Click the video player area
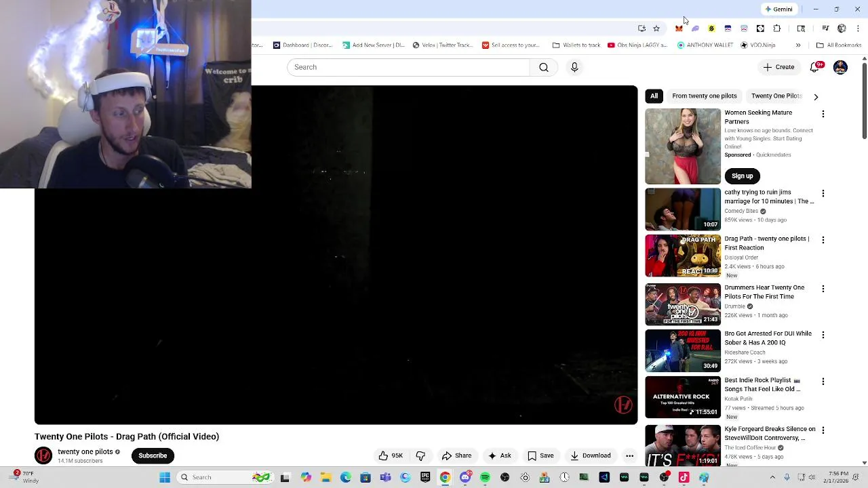Viewport: 868px width, 488px height. tap(336, 255)
